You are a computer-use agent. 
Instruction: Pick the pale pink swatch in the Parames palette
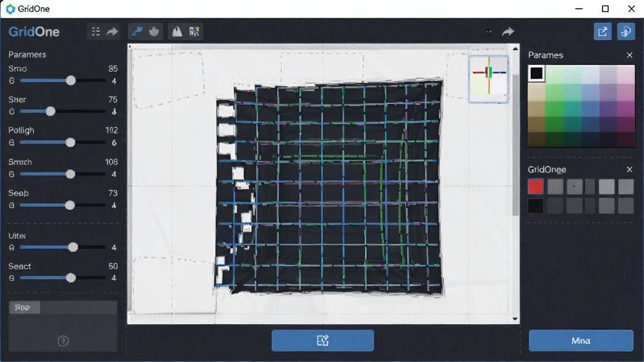626,74
